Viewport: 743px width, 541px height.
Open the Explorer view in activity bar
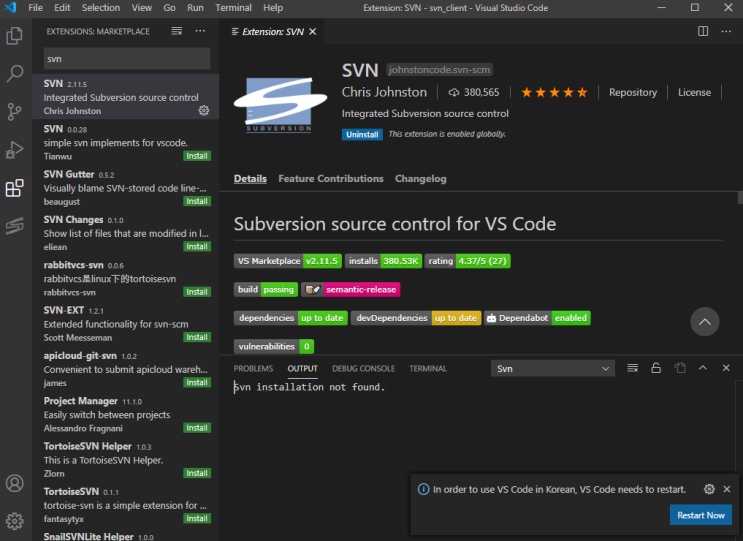pos(15,36)
